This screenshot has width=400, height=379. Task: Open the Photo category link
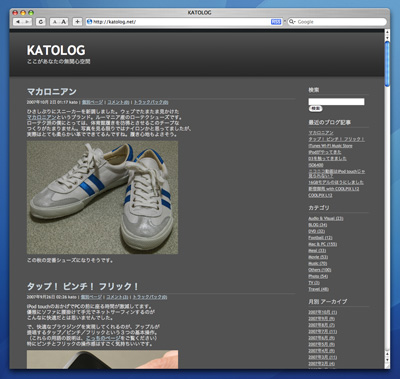[x=318, y=276]
